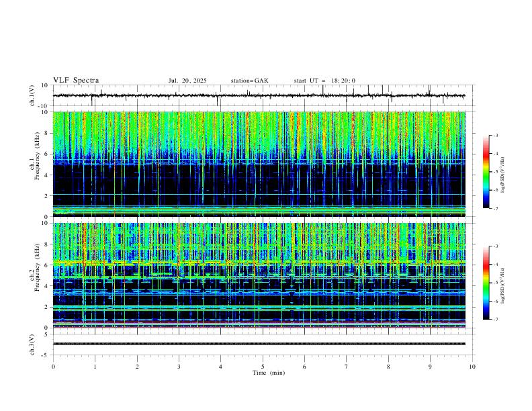Click the ch.2 color scale bar
532x411 pixels.
[x=486, y=283]
